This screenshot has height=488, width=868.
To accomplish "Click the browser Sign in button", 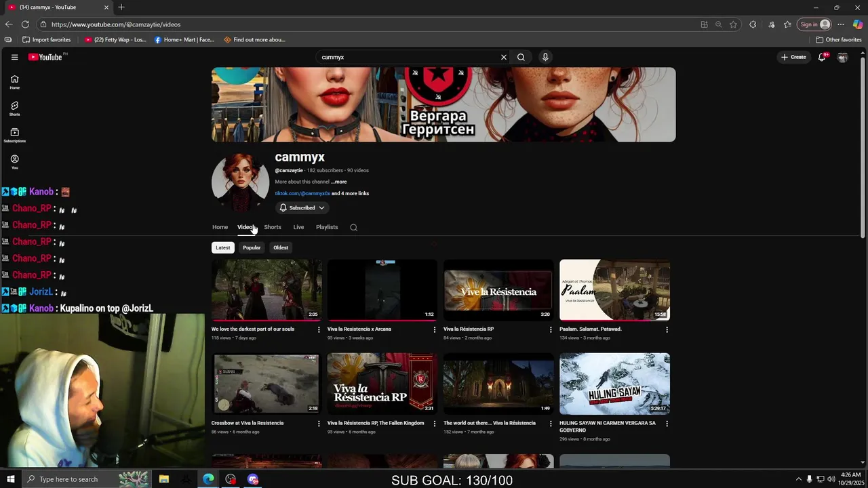I will [814, 24].
